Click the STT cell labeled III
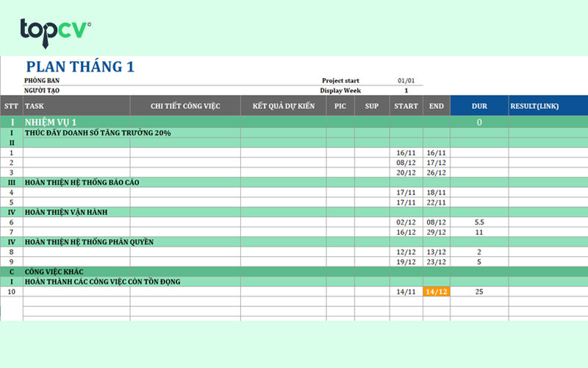This screenshot has height=368, width=588. (x=11, y=183)
